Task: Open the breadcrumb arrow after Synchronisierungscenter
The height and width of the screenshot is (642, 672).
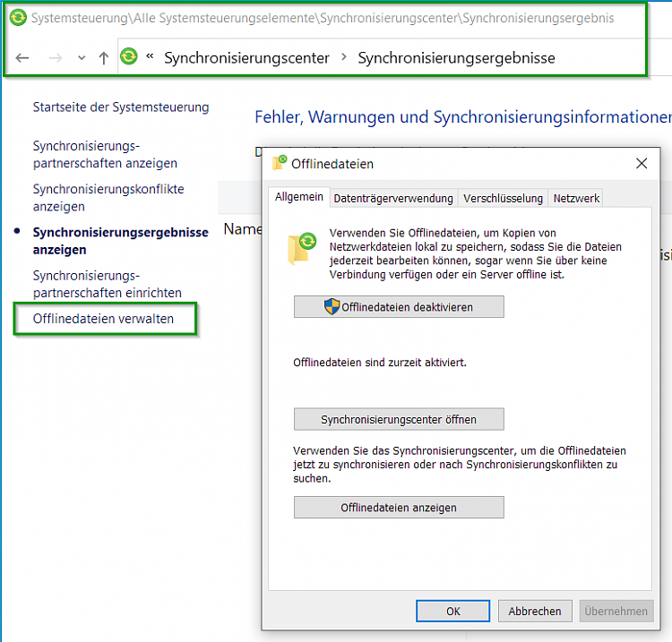Action: click(x=344, y=57)
